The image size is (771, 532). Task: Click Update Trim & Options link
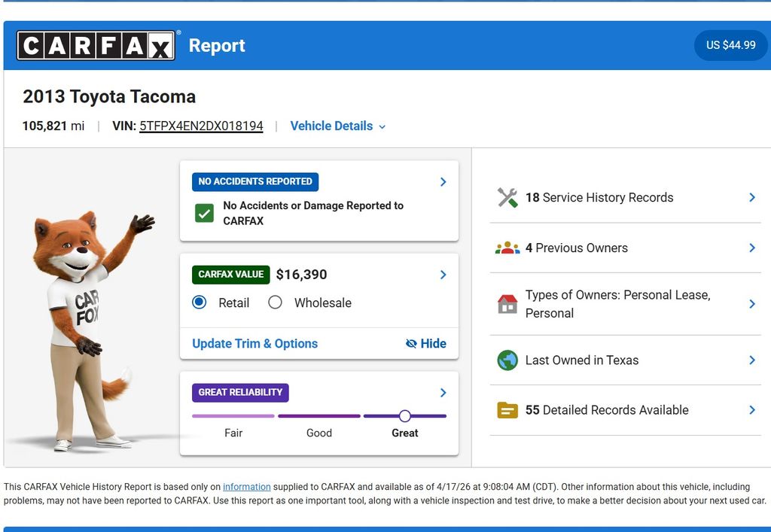click(254, 344)
